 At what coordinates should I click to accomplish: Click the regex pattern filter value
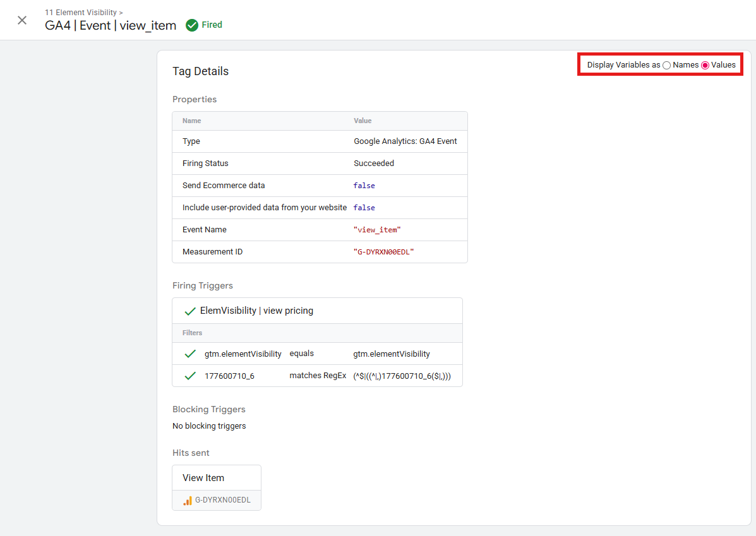coord(402,376)
